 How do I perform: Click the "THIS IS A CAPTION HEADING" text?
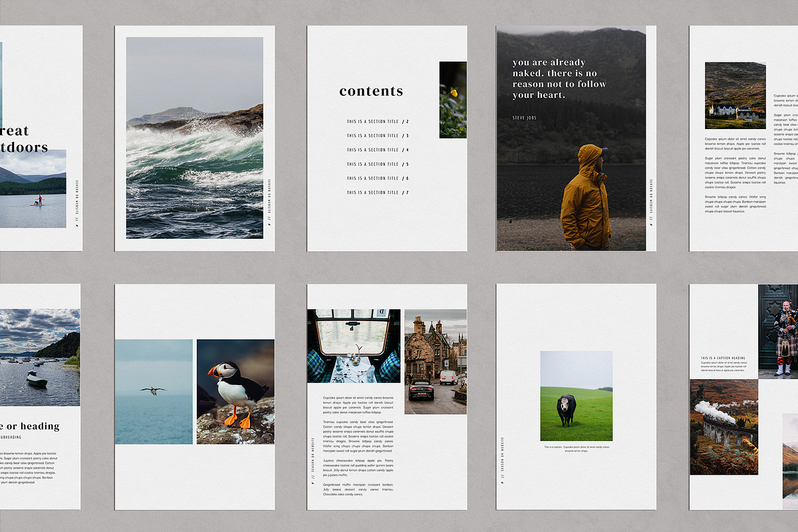[723, 358]
